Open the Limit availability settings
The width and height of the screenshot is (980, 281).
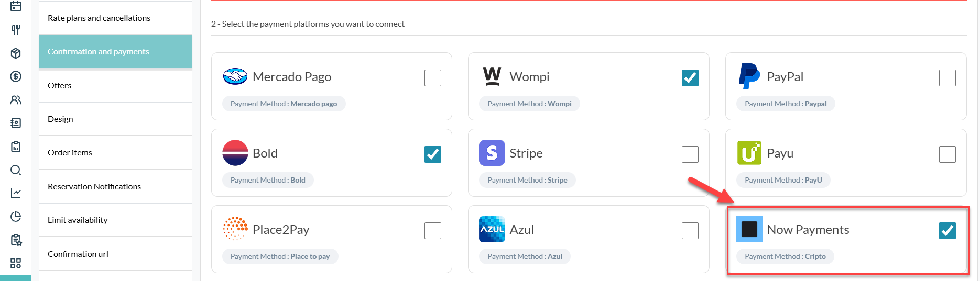(x=78, y=220)
